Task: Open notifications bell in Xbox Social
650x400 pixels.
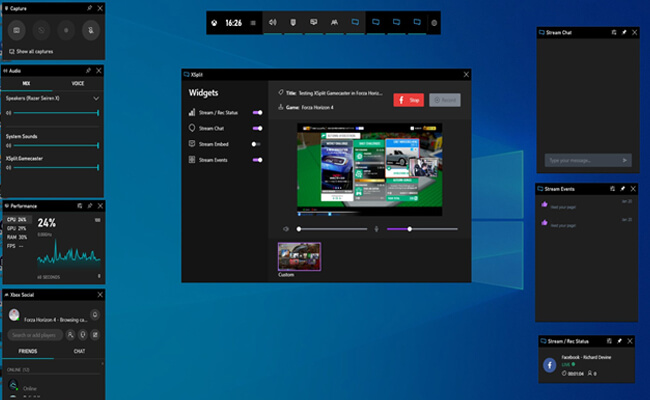Action: (x=95, y=315)
